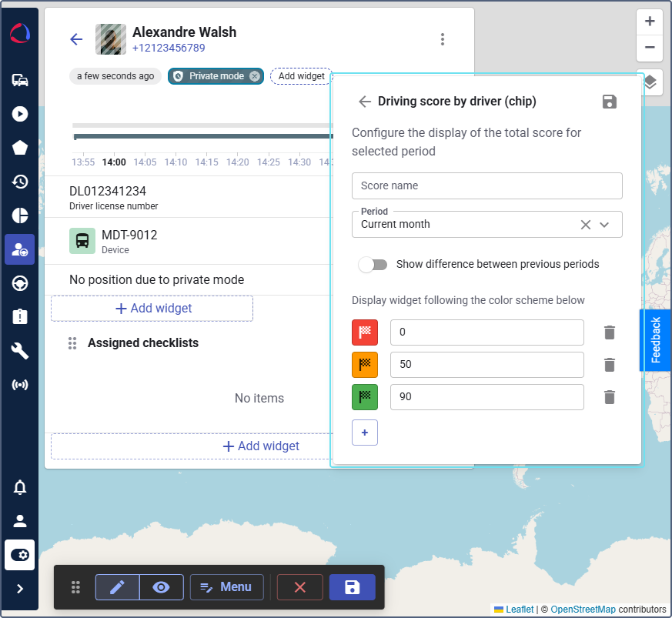Click the a few seconds ago chip
Image resolution: width=672 pixels, height=618 pixels.
pyautogui.click(x=115, y=76)
